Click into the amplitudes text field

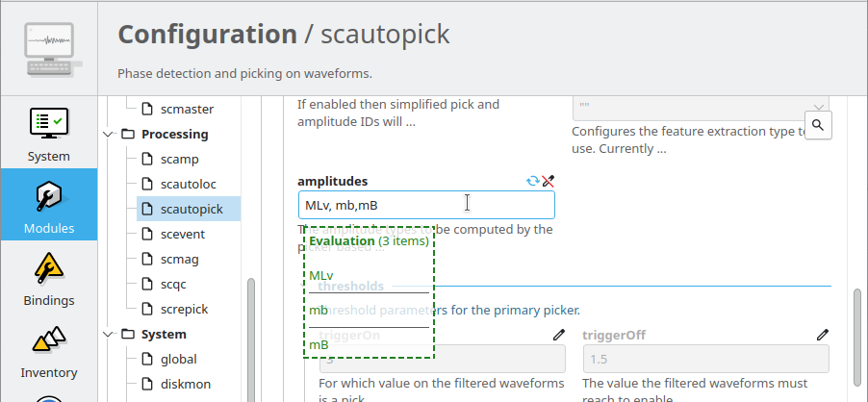click(426, 205)
